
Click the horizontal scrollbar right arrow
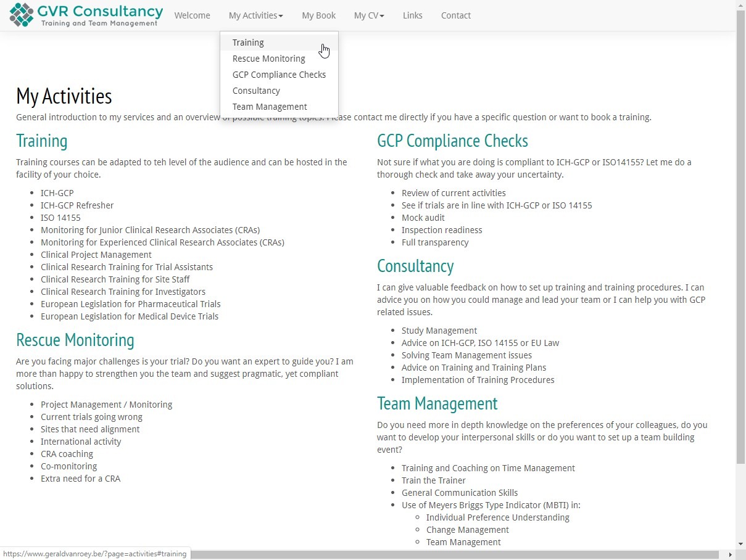731,555
